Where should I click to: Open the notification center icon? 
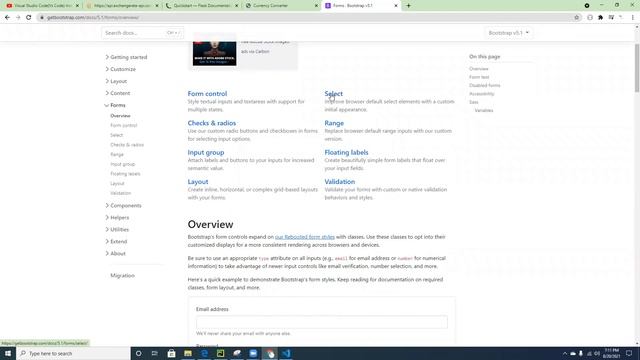point(629,353)
